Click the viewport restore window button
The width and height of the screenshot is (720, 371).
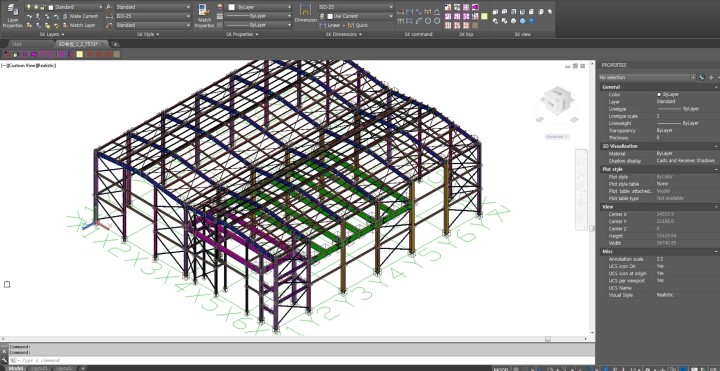point(575,66)
